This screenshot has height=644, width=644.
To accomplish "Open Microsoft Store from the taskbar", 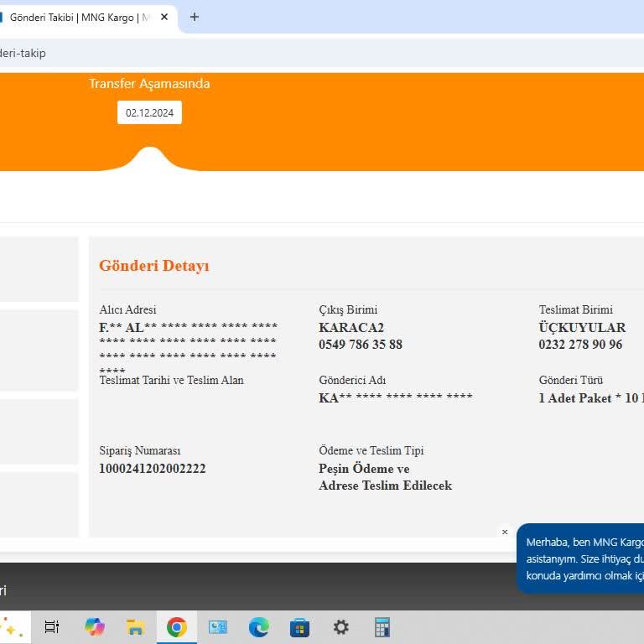I will click(300, 627).
